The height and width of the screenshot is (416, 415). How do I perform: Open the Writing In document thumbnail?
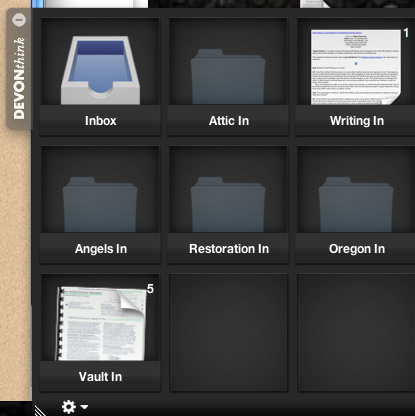click(x=356, y=67)
